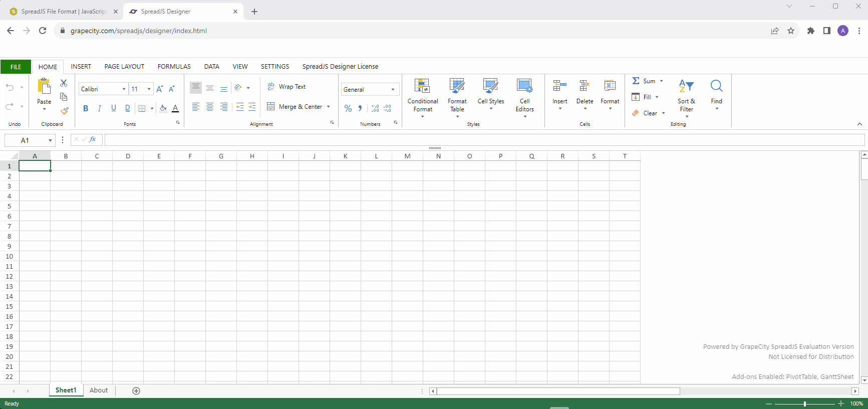Viewport: 868px width, 409px height.
Task: Click the Increase Indent icon
Action: click(252, 107)
